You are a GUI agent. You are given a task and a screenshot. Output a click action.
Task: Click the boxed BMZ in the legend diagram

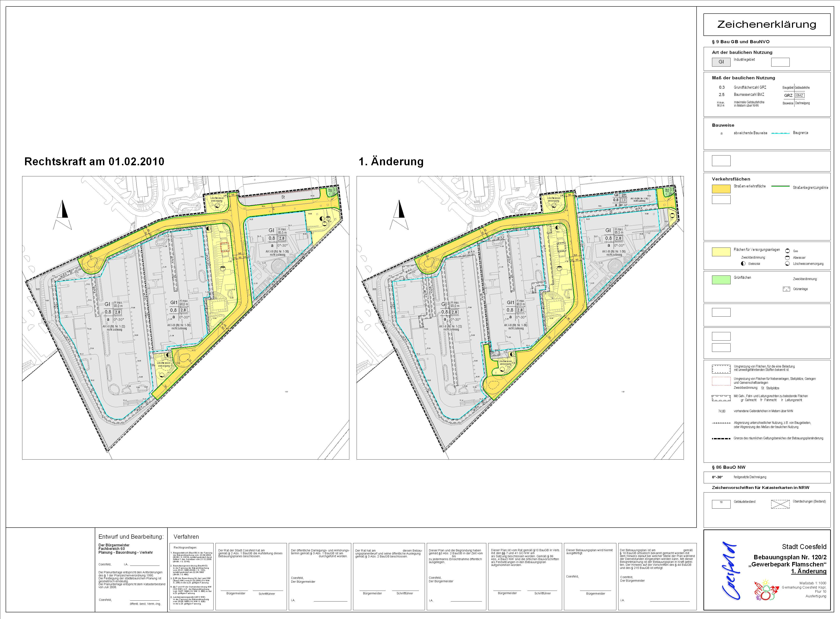tap(799, 96)
